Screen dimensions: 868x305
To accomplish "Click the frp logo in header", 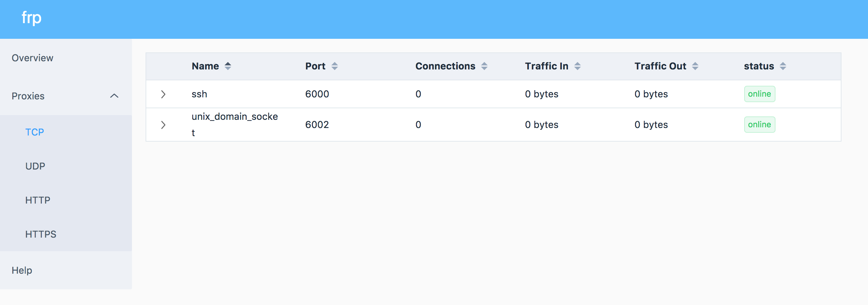I will pyautogui.click(x=32, y=18).
